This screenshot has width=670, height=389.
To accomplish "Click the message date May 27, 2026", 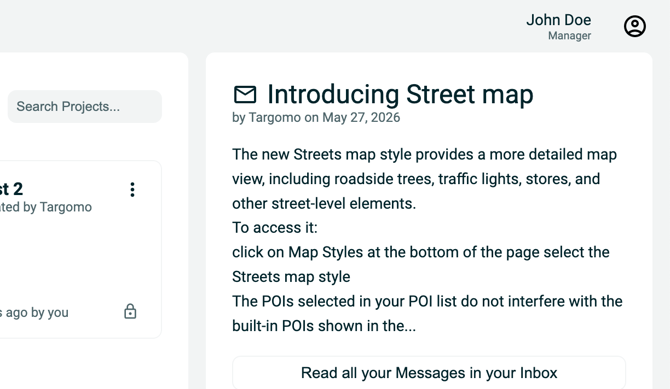I will pos(361,118).
